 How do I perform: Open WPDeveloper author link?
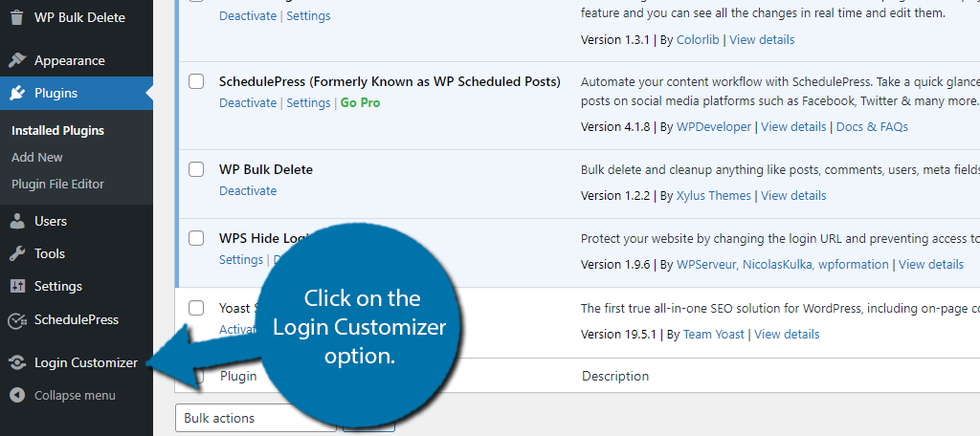[714, 127]
